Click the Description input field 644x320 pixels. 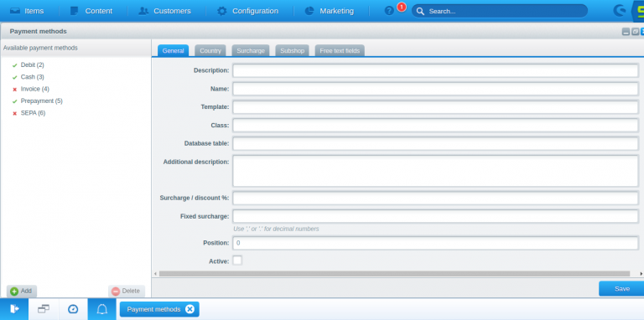435,70
